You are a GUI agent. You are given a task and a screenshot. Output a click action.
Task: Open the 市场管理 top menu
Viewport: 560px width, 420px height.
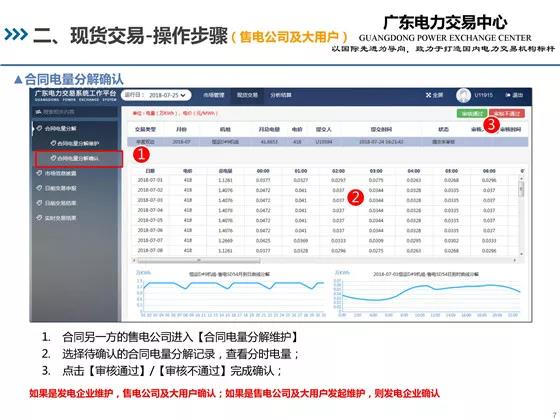click(214, 95)
